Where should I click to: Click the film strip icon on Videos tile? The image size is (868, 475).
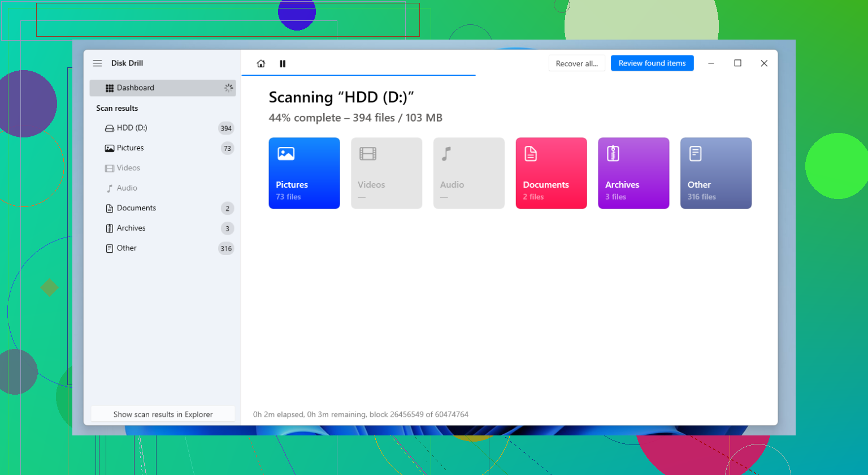coord(368,154)
